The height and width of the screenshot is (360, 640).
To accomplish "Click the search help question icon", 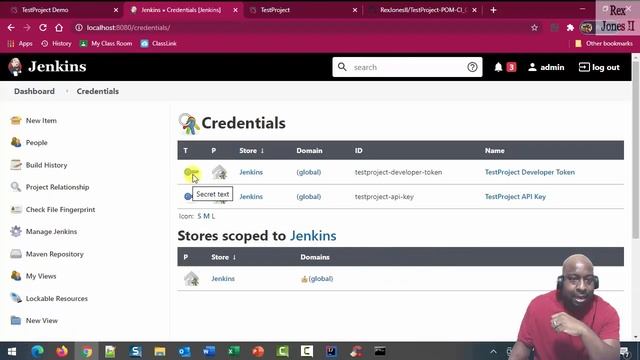I will (x=472, y=67).
